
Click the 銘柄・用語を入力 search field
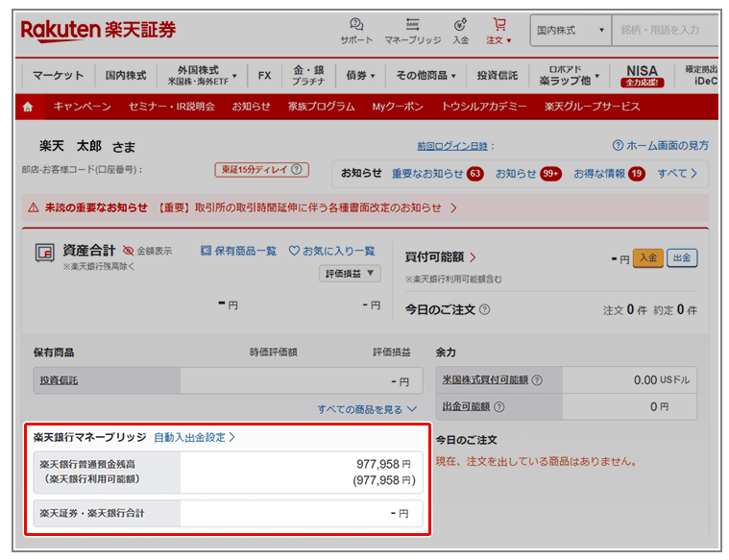click(x=665, y=30)
